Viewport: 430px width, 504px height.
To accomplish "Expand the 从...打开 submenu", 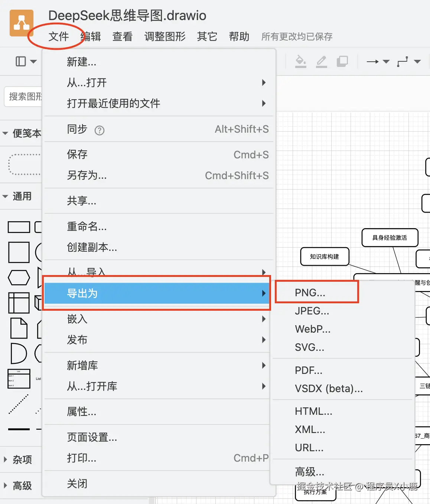I will pyautogui.click(x=159, y=83).
